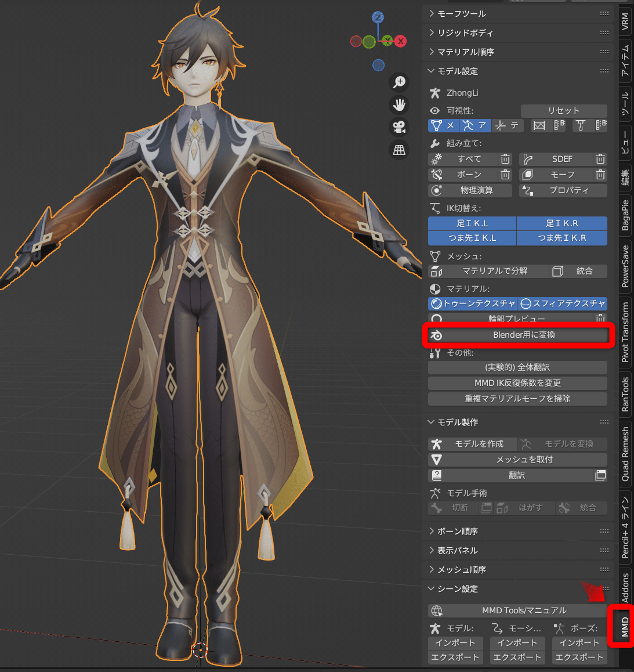Collapse the モデル製作 panel

[432, 422]
